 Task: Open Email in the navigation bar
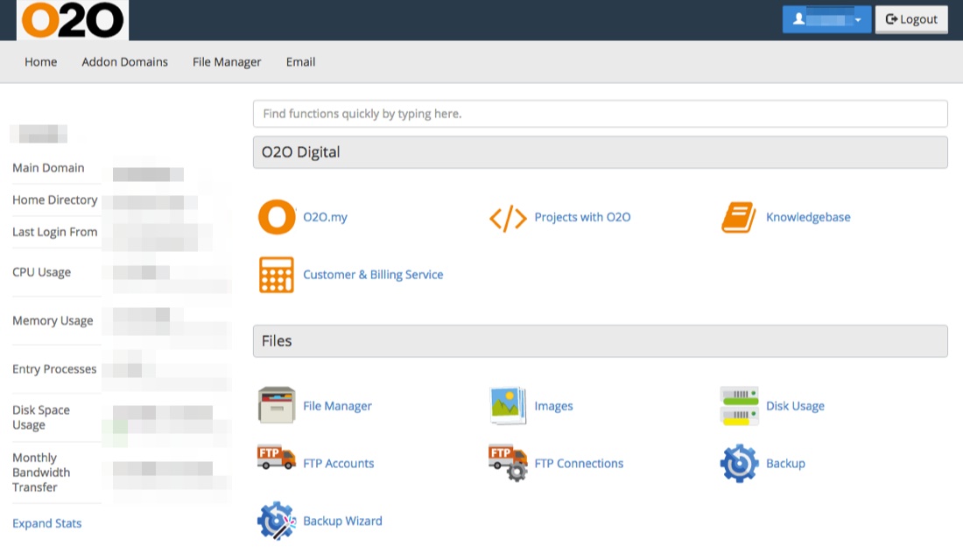point(300,62)
